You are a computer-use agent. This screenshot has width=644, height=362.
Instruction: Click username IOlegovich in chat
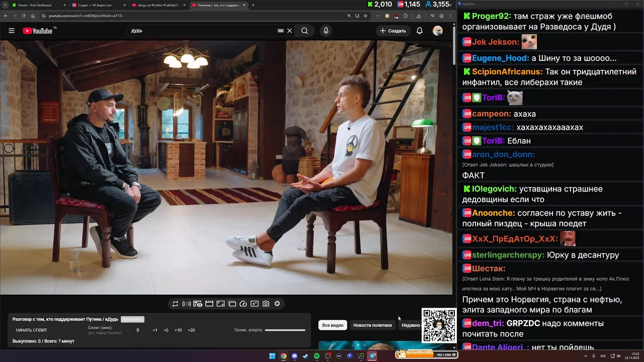point(494,189)
